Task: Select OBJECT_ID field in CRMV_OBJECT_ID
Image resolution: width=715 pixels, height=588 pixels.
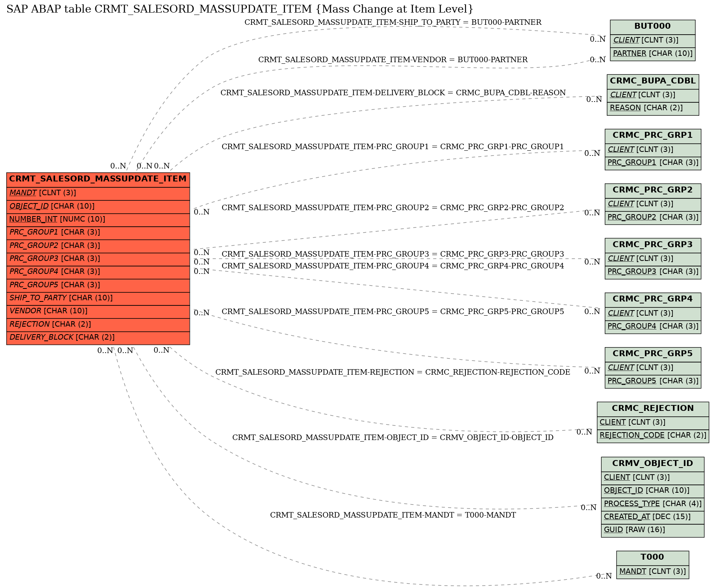Action: (x=652, y=491)
